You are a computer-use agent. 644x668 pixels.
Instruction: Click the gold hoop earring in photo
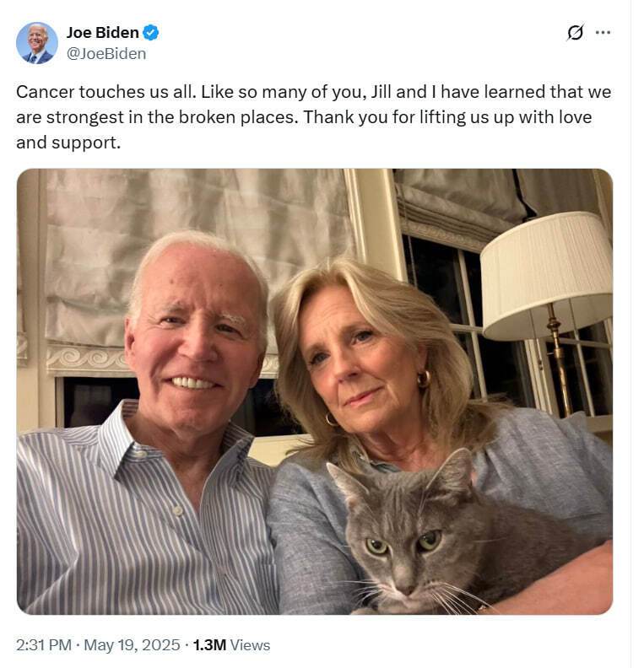pos(423,379)
